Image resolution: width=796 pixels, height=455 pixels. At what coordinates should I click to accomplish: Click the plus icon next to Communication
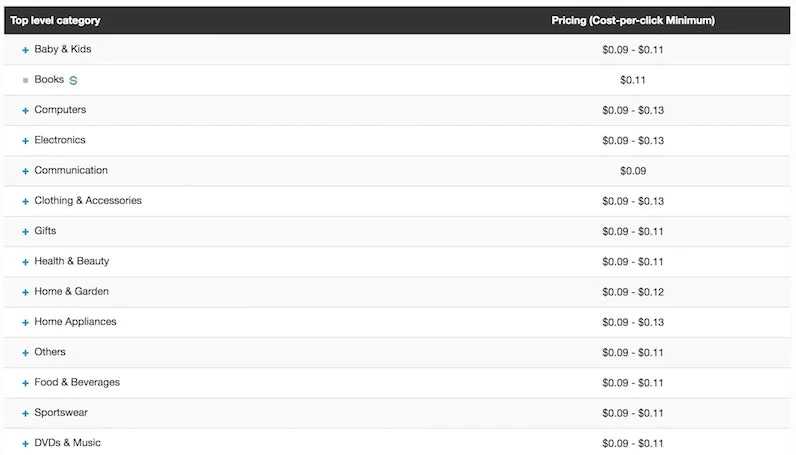[x=25, y=171]
